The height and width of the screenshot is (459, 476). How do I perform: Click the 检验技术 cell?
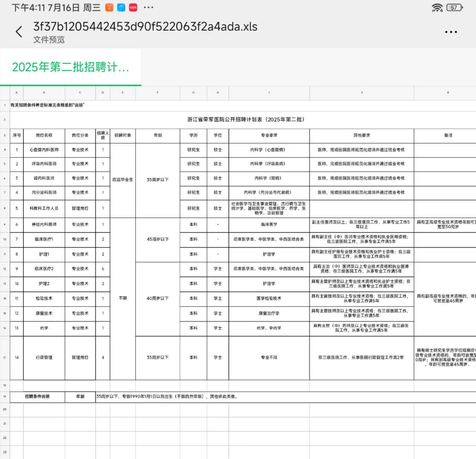(x=44, y=298)
